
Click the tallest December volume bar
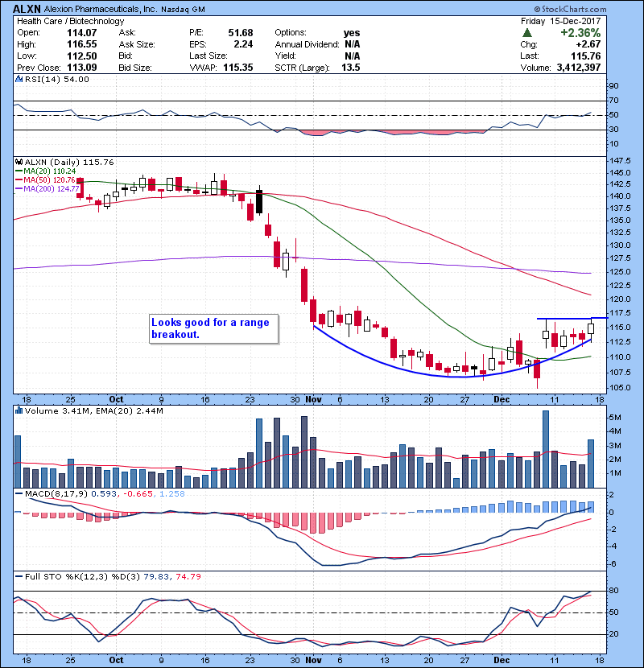tap(546, 449)
